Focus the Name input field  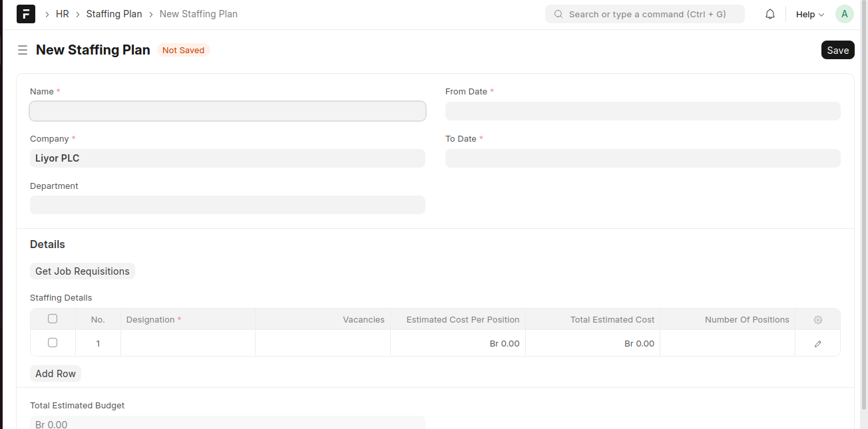pos(227,111)
